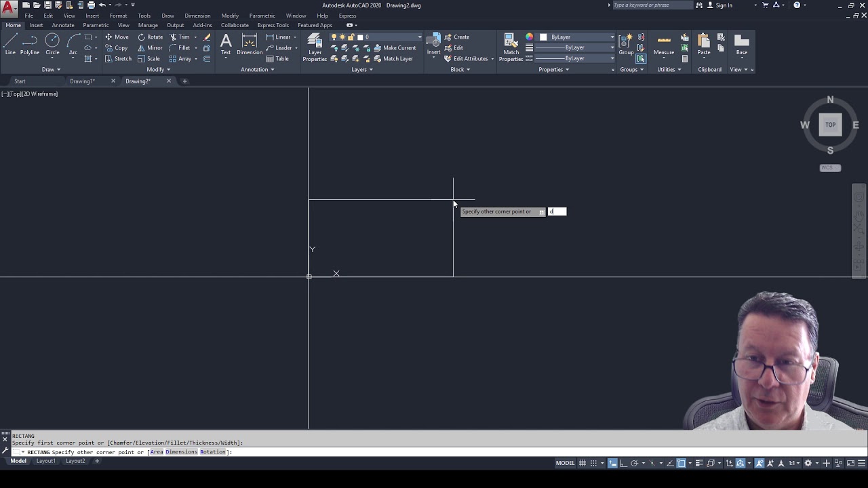Click the Create block button

457,37
